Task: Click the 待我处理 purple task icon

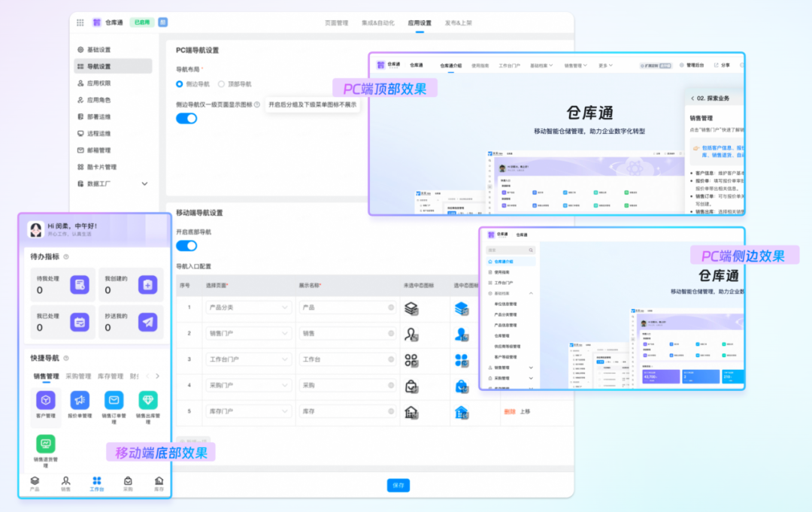Action: 80,285
